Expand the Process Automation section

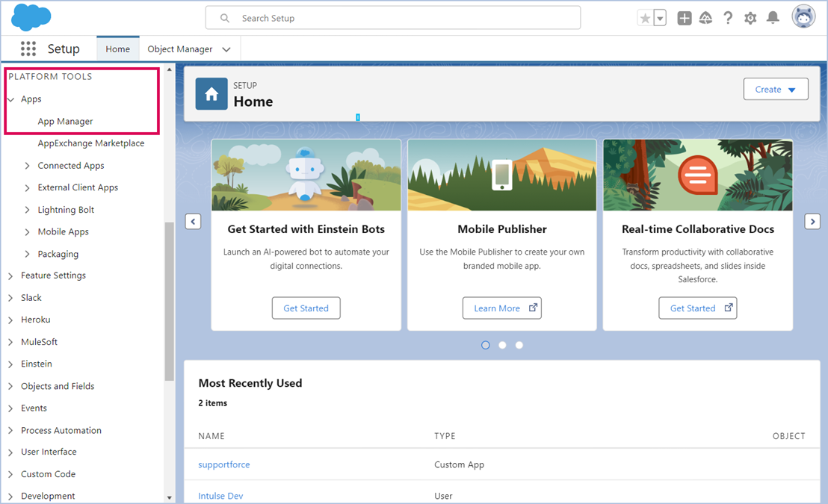[x=10, y=431]
